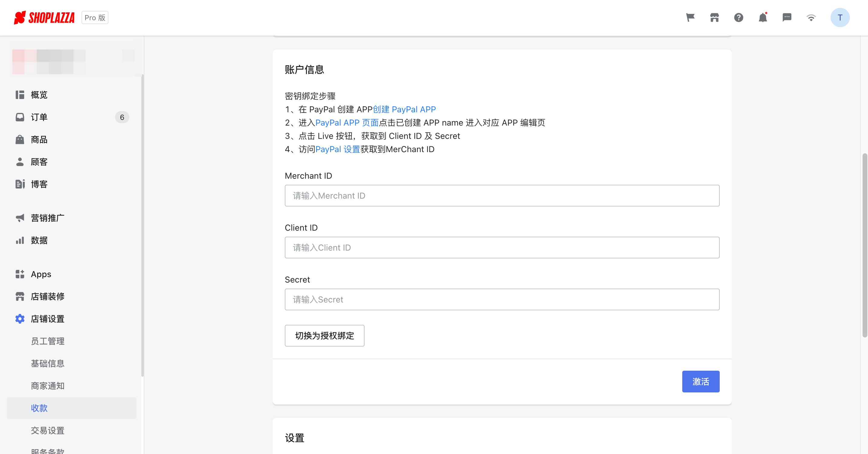Viewport: 868px width, 454px height.
Task: Click the orders inbox icon beside 订单
Action: [x=20, y=117]
